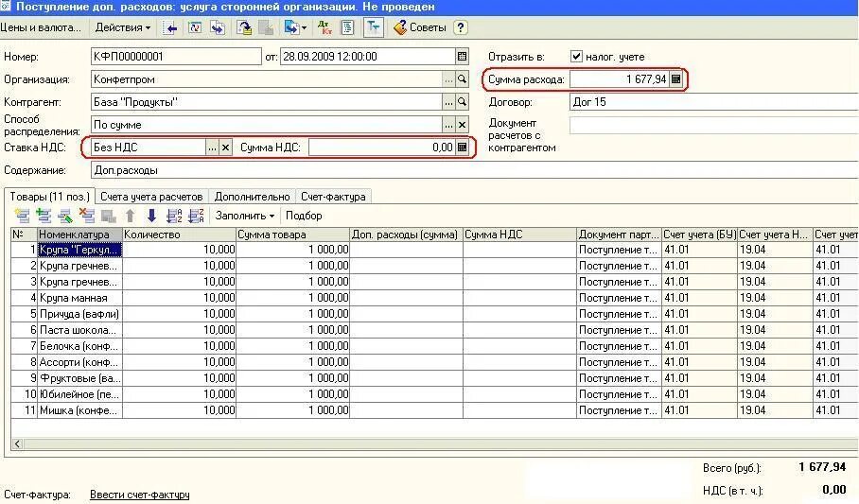This screenshot has height=504, width=859.
Task: Open selection list for Контрагент field
Action: [x=448, y=102]
